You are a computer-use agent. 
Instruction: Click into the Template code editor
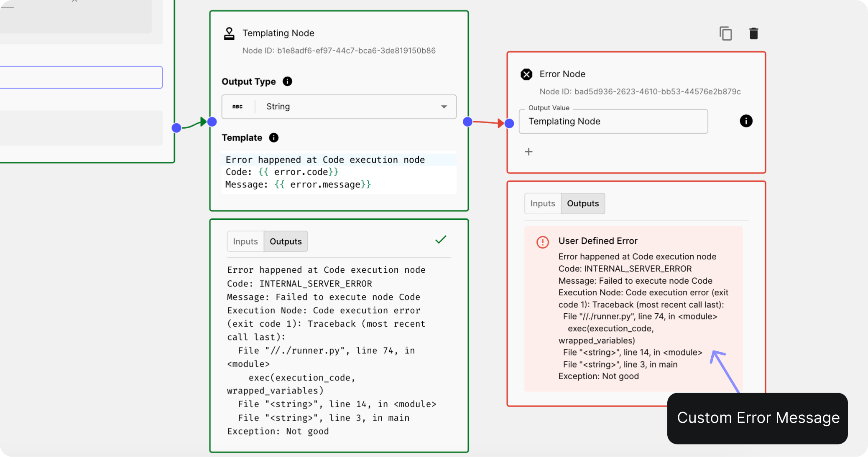pos(339,172)
